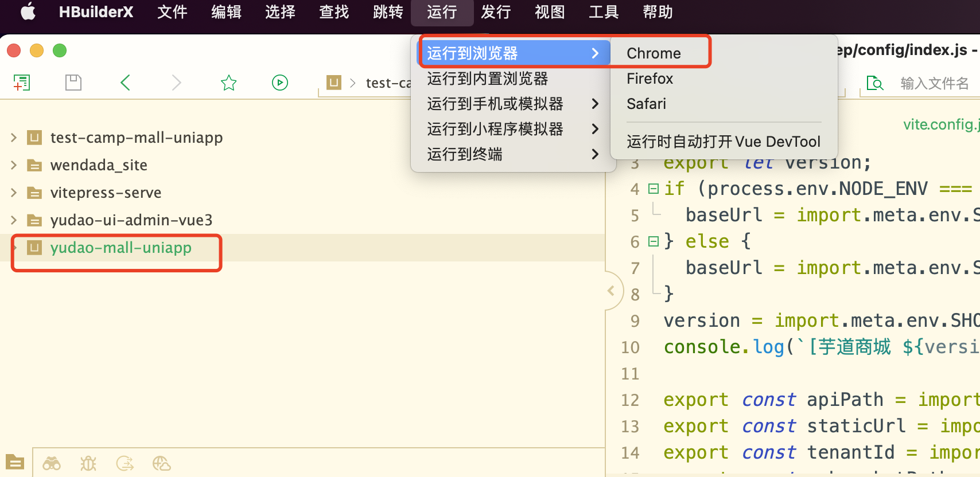This screenshot has height=477, width=980.
Task: Select the yudao-mall-uniapp project row
Action: [302, 248]
